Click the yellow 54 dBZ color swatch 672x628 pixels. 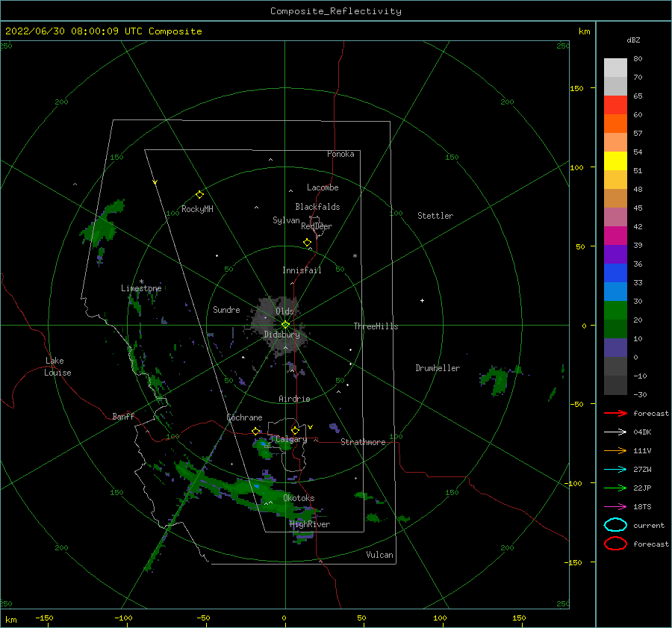point(615,161)
